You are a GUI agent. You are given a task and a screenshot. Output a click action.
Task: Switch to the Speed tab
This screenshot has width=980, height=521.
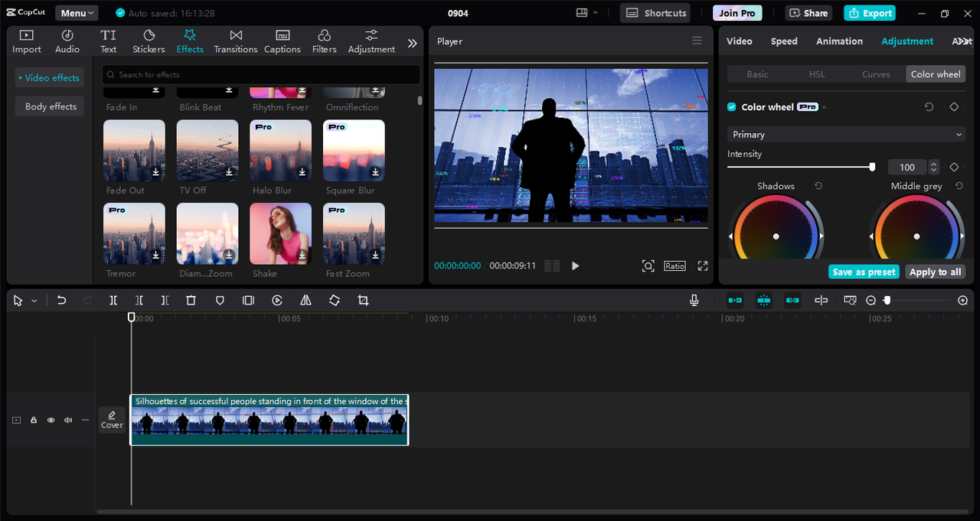(x=784, y=41)
